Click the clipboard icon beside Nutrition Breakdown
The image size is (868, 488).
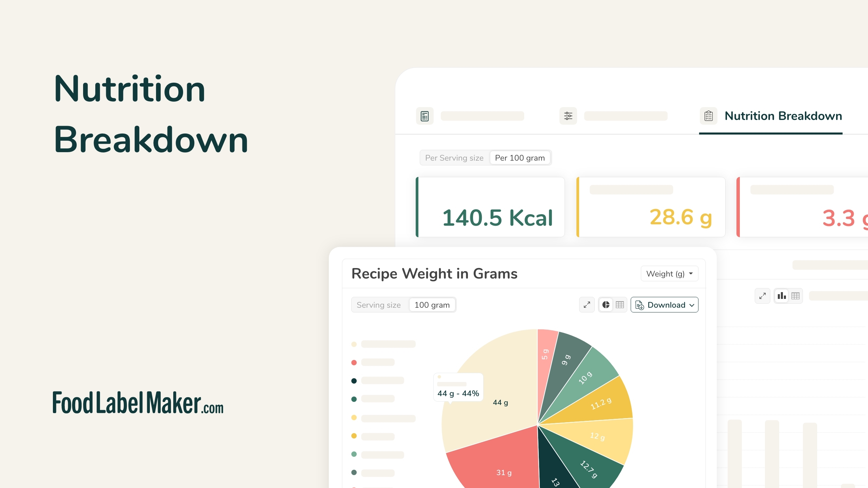pos(708,116)
